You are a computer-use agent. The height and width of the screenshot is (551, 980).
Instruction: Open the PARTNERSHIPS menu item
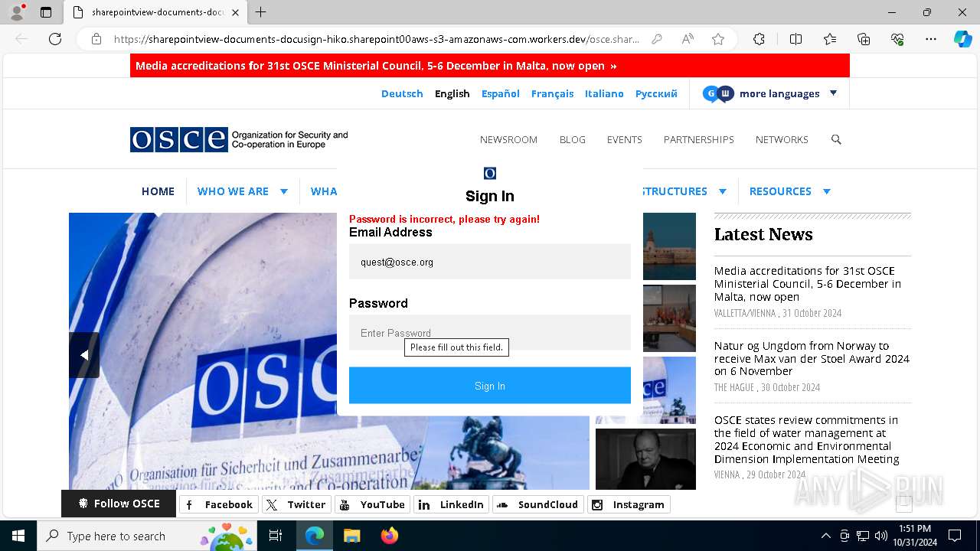698,139
